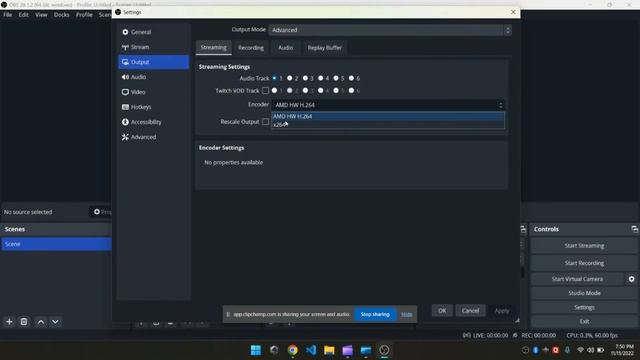Open the View menu
Image resolution: width=640 pixels, height=360 pixels.
click(41, 15)
